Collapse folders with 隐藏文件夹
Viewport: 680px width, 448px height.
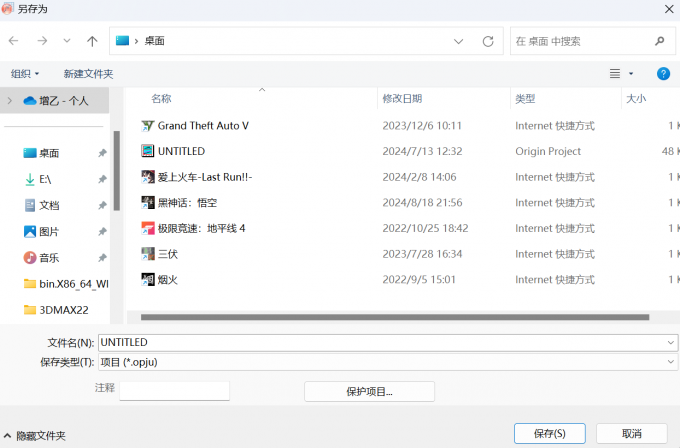pos(35,435)
